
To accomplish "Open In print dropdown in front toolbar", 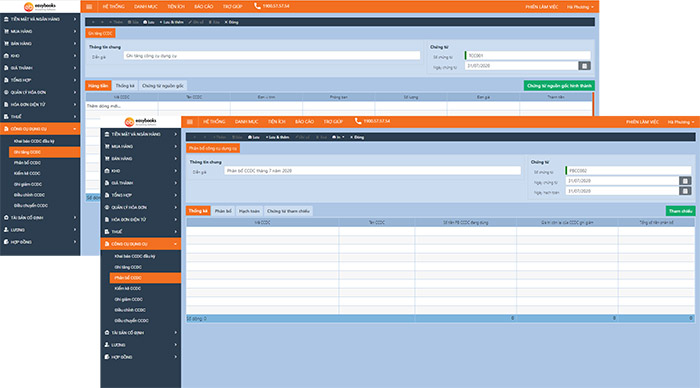I will (x=338, y=137).
